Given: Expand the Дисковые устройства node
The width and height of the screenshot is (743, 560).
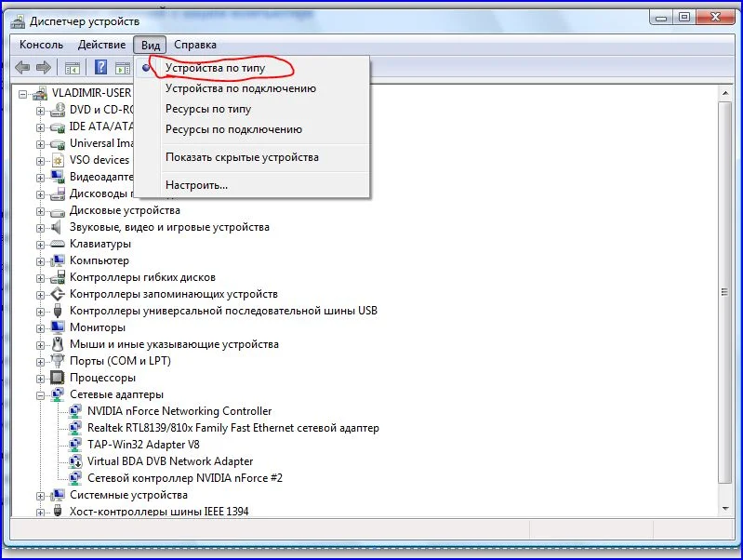Looking at the screenshot, I should point(40,211).
